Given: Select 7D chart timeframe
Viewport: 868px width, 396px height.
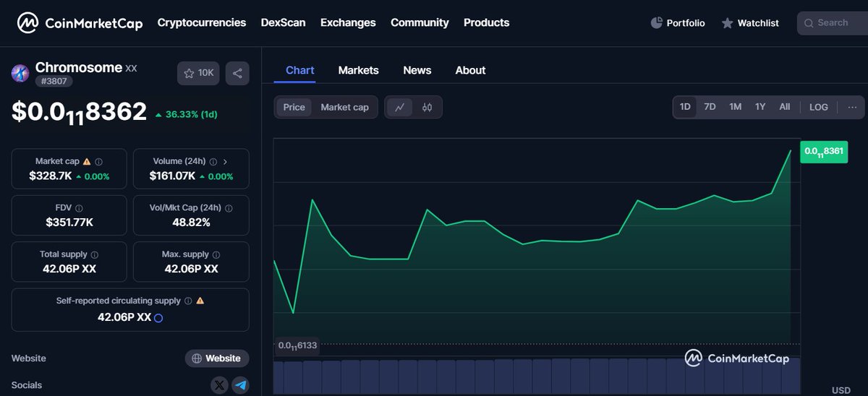Looking at the screenshot, I should click(x=710, y=107).
